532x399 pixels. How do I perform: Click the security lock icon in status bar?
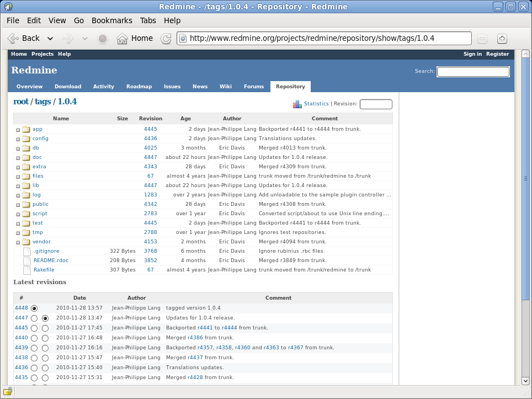[x=8, y=391]
